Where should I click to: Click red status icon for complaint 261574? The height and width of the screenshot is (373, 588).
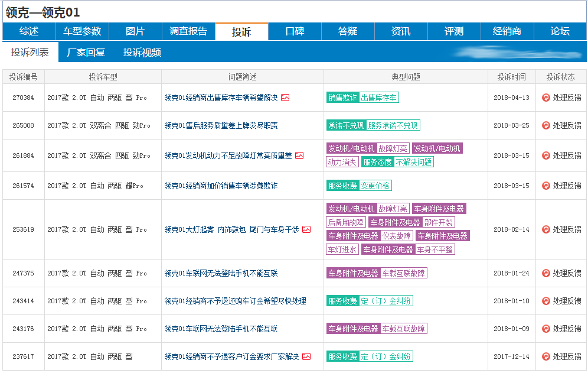[546, 186]
